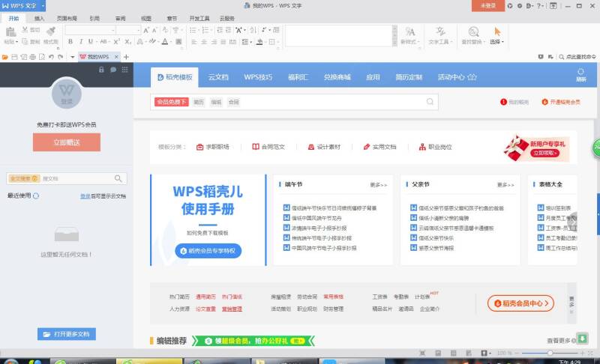Click the chat bubble icon in sidebar header
Image resolution: width=600 pixels, height=364 pixels.
(x=113, y=70)
